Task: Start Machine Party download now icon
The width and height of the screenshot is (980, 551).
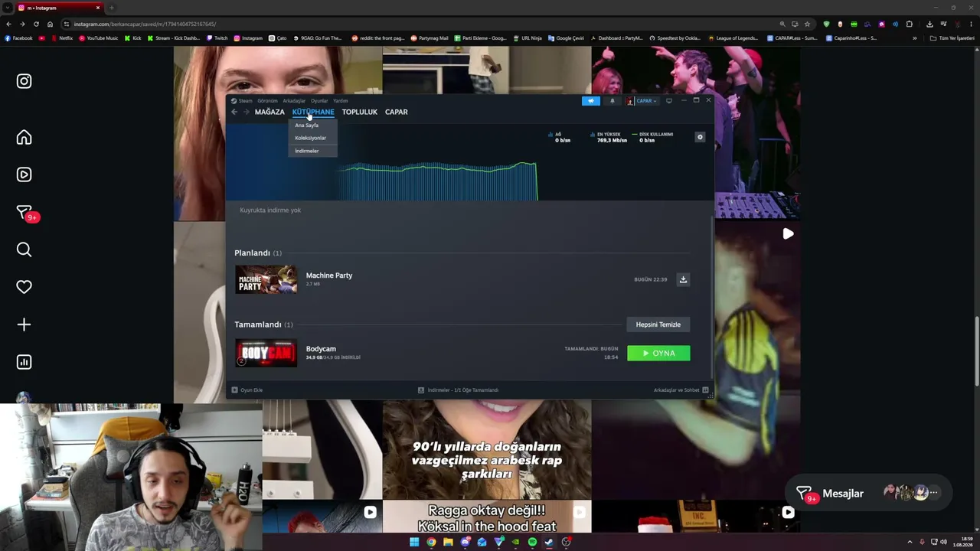Action: pyautogui.click(x=683, y=279)
